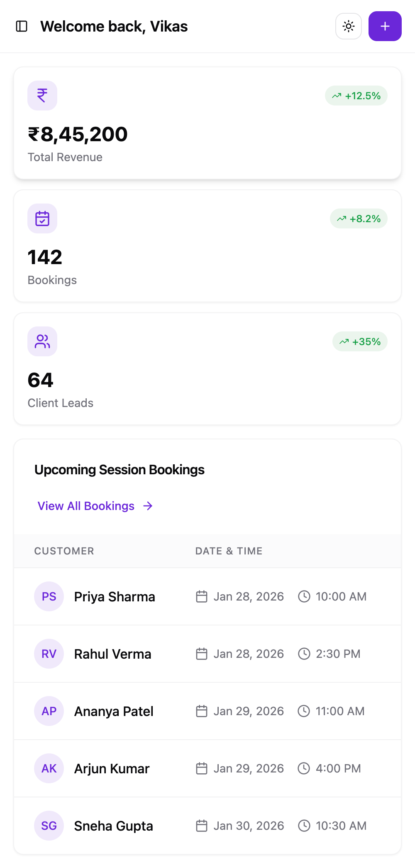
Task: Open the View All Bookings arrow
Action: click(x=148, y=506)
